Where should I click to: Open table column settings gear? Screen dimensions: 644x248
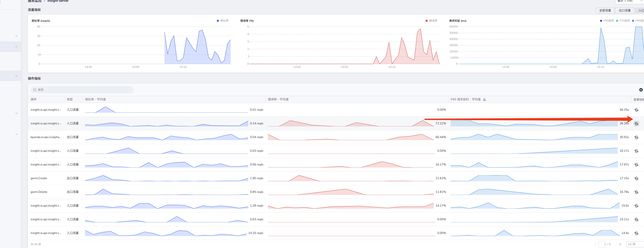pos(641,90)
